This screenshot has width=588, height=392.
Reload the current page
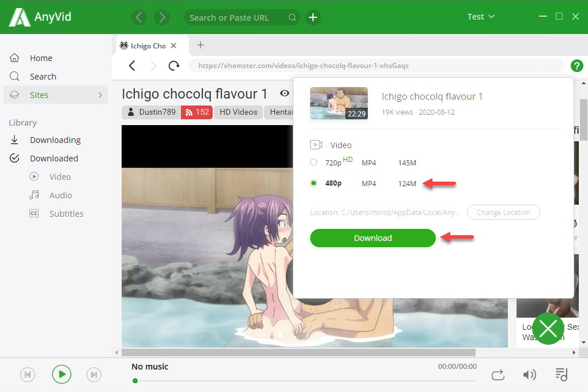click(x=174, y=66)
